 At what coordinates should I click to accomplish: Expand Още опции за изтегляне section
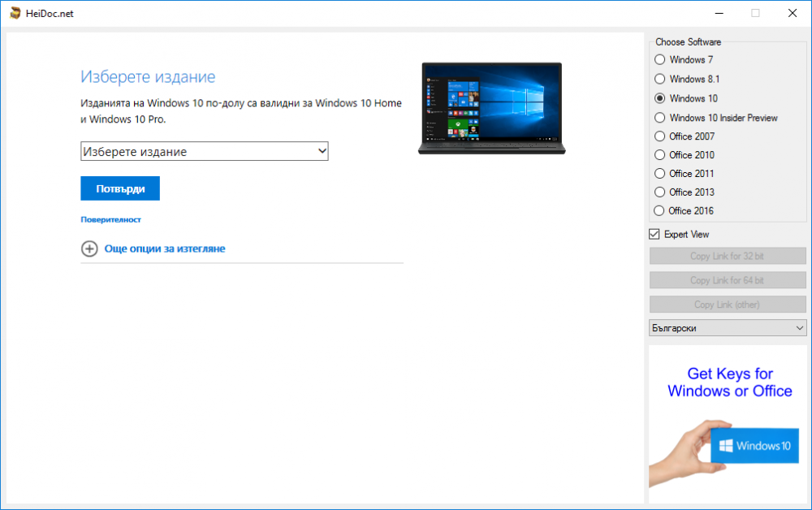click(x=165, y=249)
